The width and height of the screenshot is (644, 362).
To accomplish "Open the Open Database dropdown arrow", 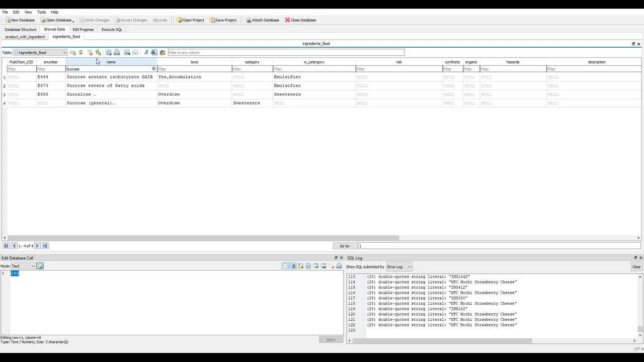I will coord(73,21).
